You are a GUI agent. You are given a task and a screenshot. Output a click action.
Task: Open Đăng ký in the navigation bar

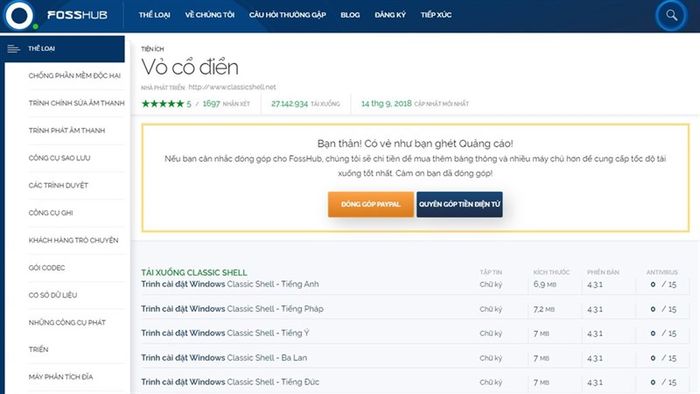click(x=390, y=15)
